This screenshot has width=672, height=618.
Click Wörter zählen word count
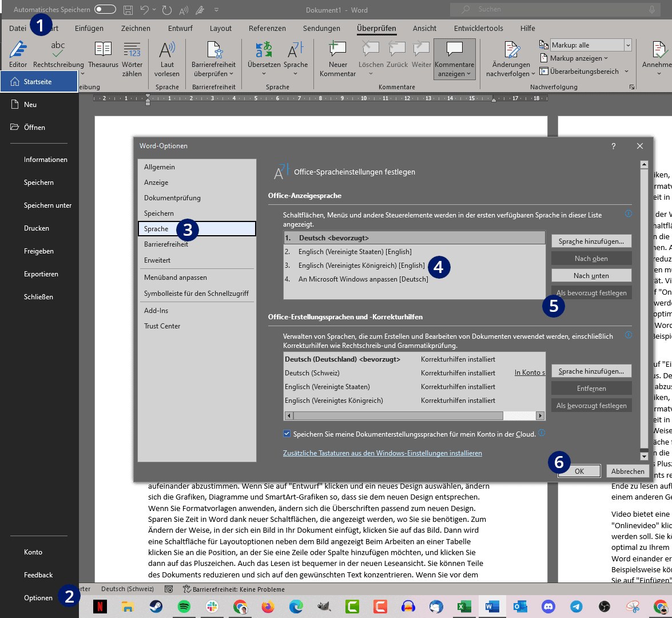[x=132, y=59]
